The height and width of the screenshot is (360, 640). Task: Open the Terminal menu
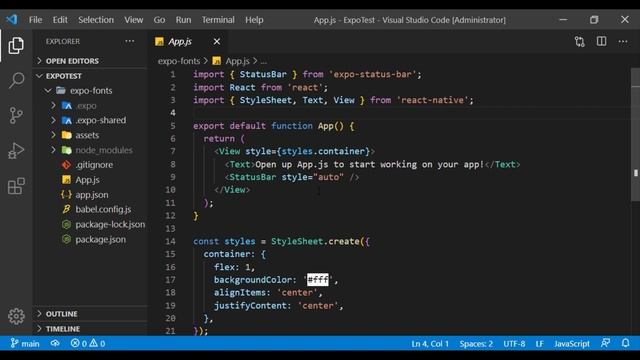point(218,20)
